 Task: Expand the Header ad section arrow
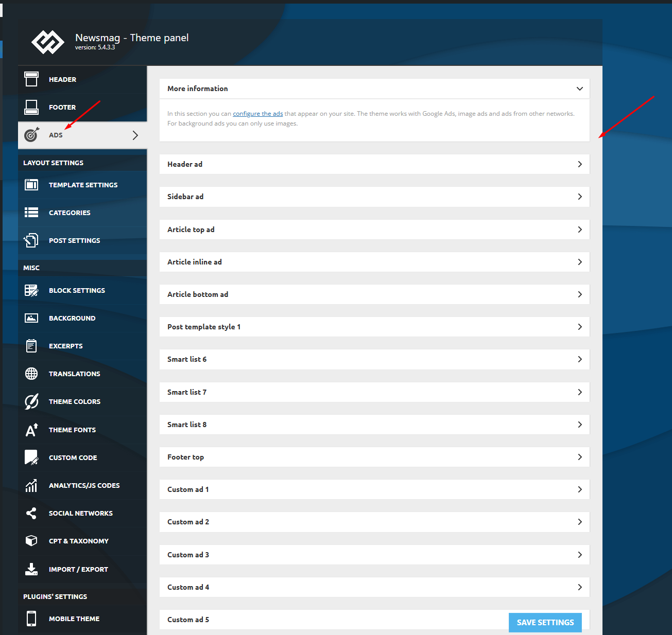click(x=580, y=164)
